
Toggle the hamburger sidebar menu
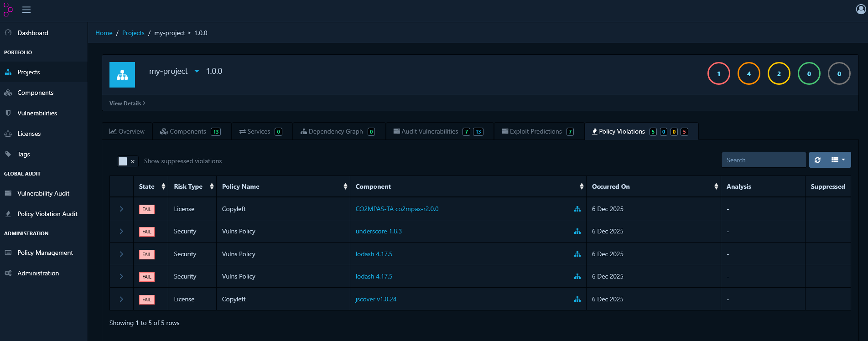(26, 10)
